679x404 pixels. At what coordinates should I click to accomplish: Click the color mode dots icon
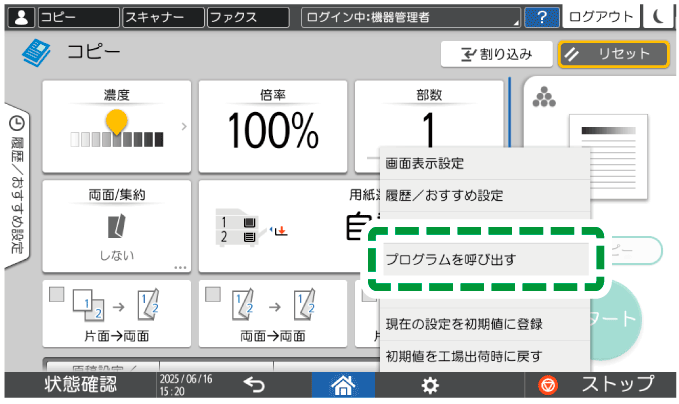point(544,97)
